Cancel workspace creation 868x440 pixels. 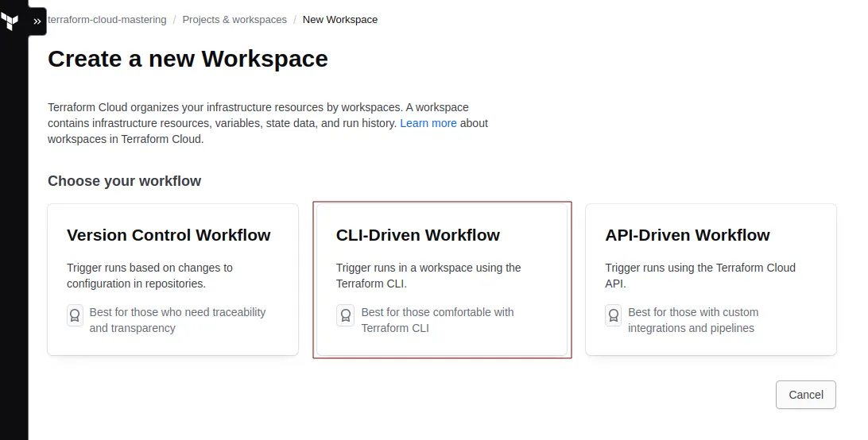pos(805,395)
